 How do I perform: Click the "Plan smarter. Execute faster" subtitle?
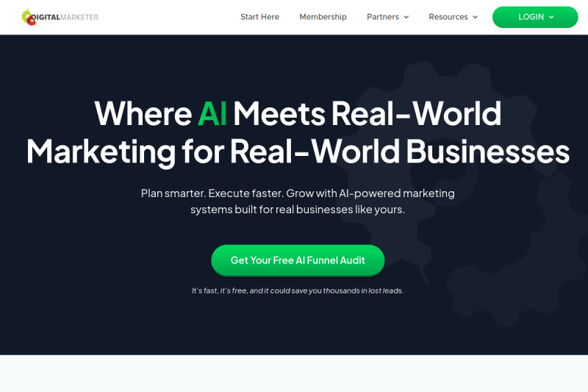(x=298, y=193)
